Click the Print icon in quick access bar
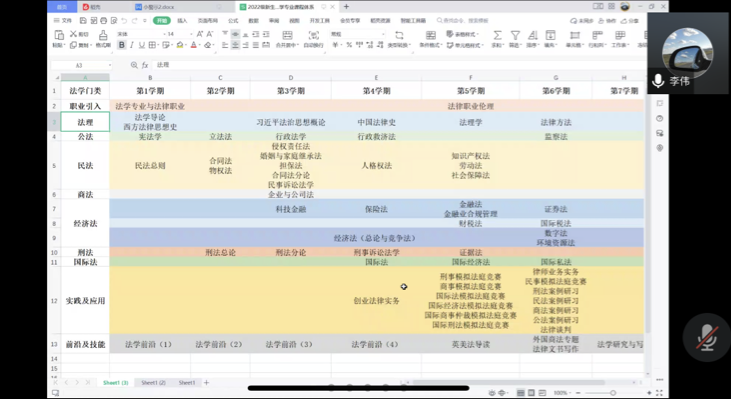The width and height of the screenshot is (731, 399). [103, 21]
